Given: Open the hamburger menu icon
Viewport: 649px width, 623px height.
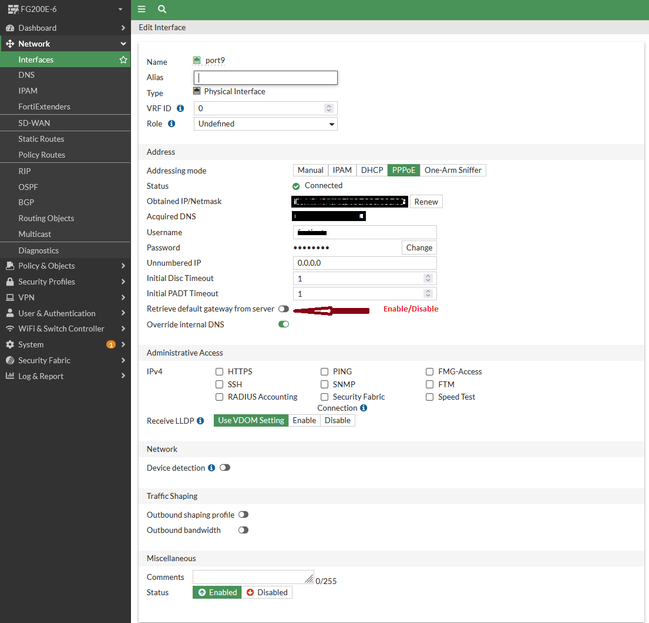Looking at the screenshot, I should pyautogui.click(x=142, y=8).
